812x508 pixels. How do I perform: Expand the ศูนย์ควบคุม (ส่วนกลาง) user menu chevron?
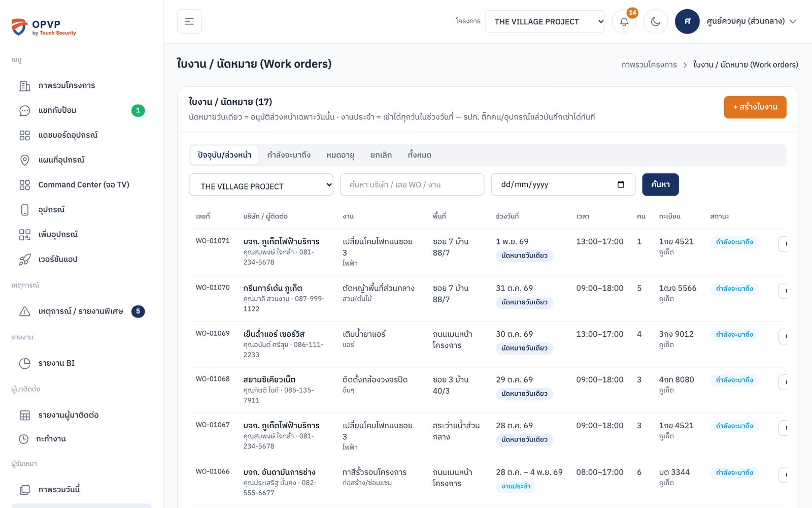click(x=793, y=21)
